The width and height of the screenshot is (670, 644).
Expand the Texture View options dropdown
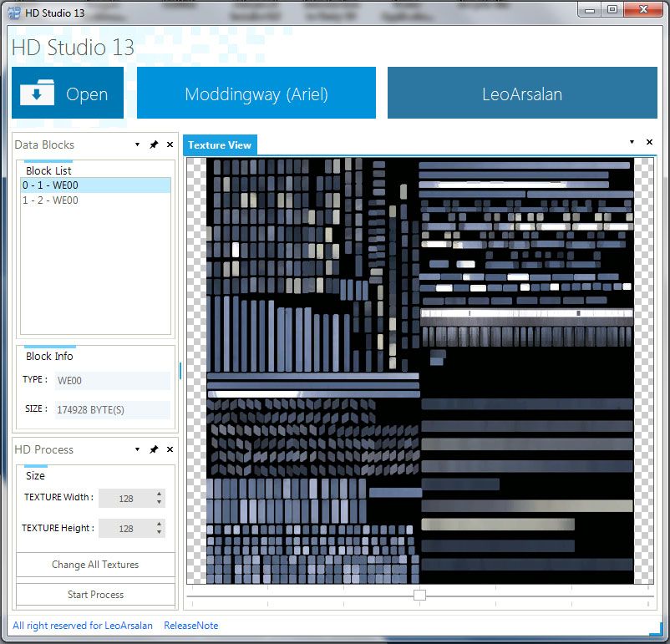632,142
